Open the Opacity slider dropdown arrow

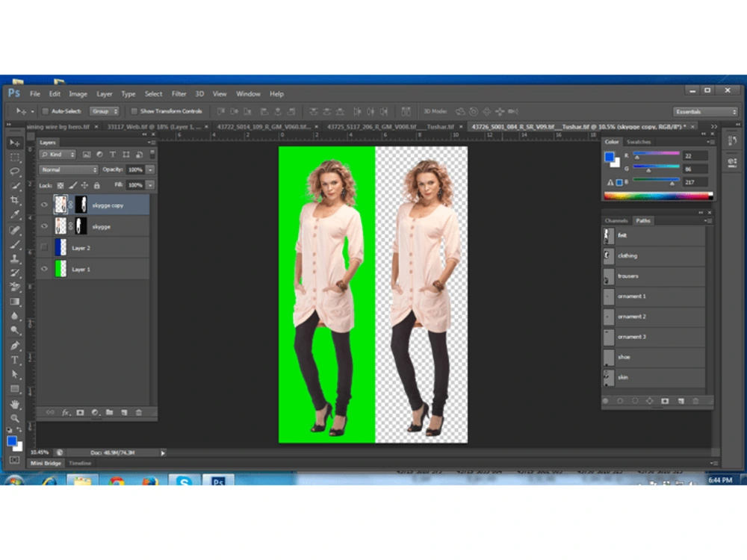click(151, 169)
